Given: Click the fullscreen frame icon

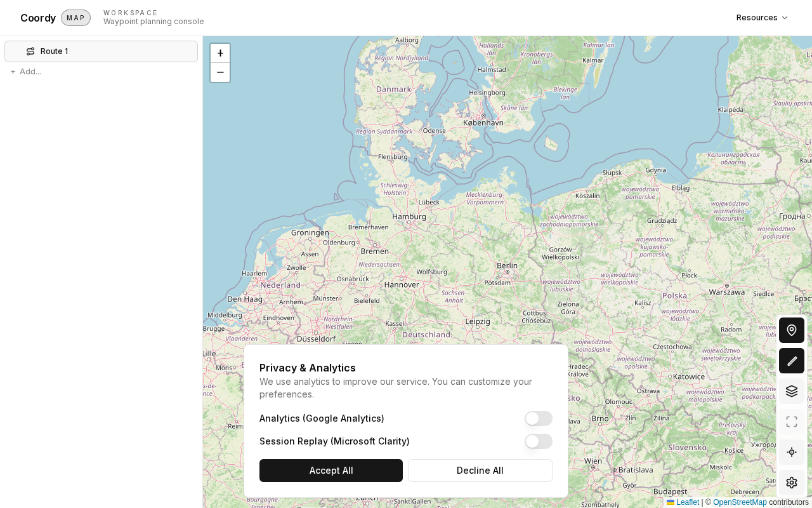Looking at the screenshot, I should pos(791,422).
